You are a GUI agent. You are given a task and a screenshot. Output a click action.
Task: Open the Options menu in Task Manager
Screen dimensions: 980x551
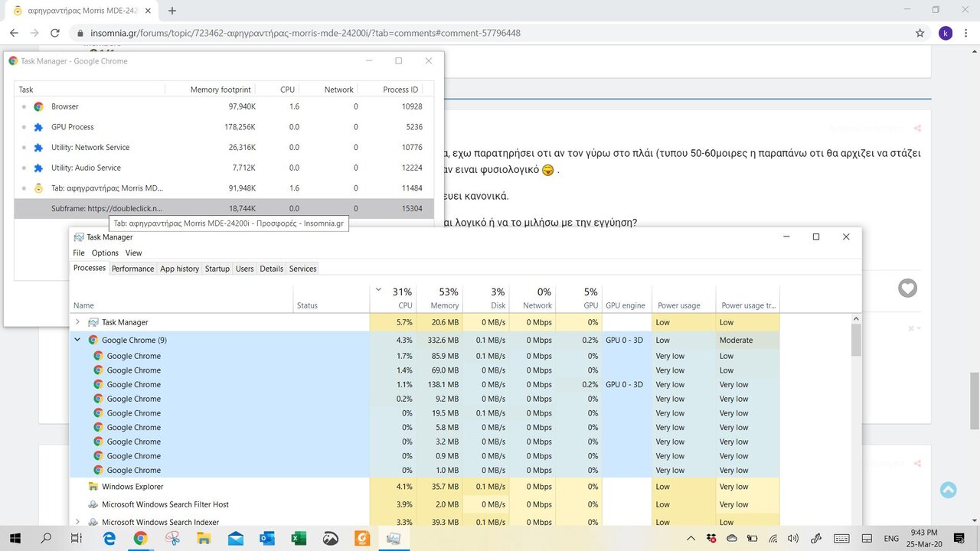(x=105, y=253)
